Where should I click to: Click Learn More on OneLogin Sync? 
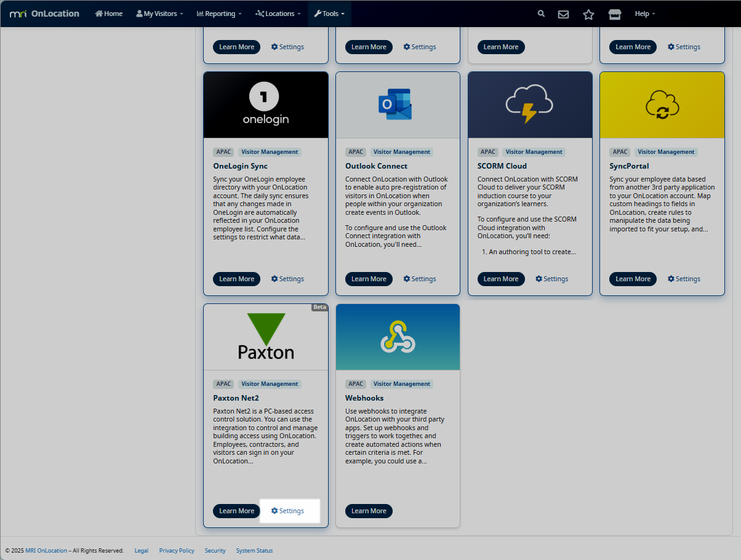236,279
